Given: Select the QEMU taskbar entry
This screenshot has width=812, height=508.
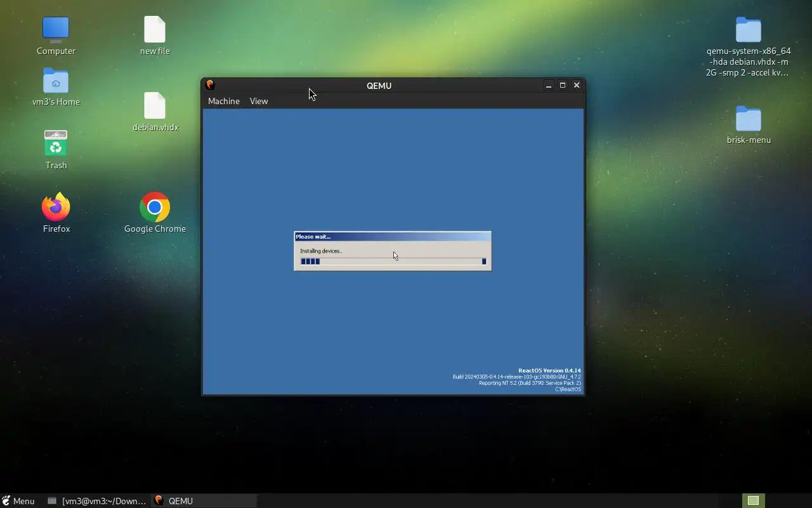Looking at the screenshot, I should coord(204,501).
